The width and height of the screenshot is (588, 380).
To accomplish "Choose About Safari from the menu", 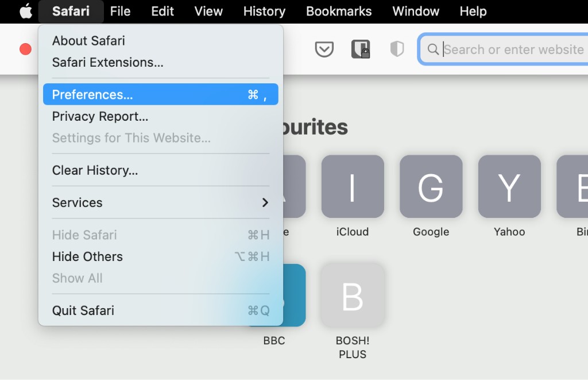I will [161, 41].
